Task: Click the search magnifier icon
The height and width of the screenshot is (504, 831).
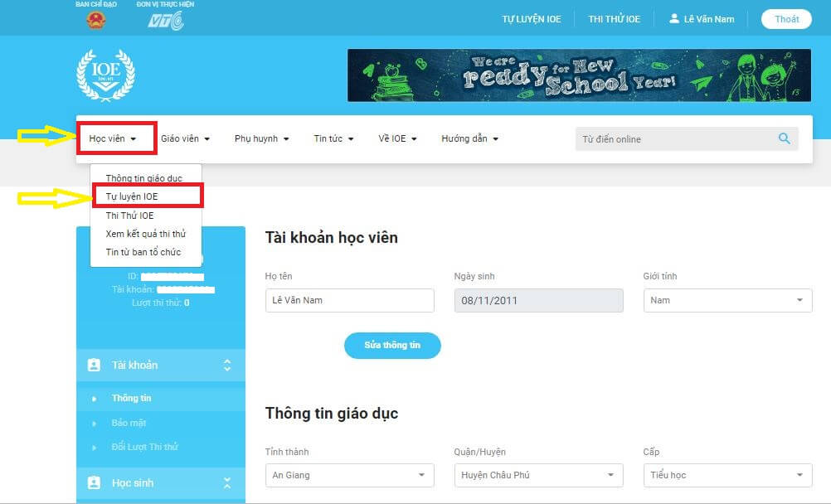Action: tap(784, 138)
